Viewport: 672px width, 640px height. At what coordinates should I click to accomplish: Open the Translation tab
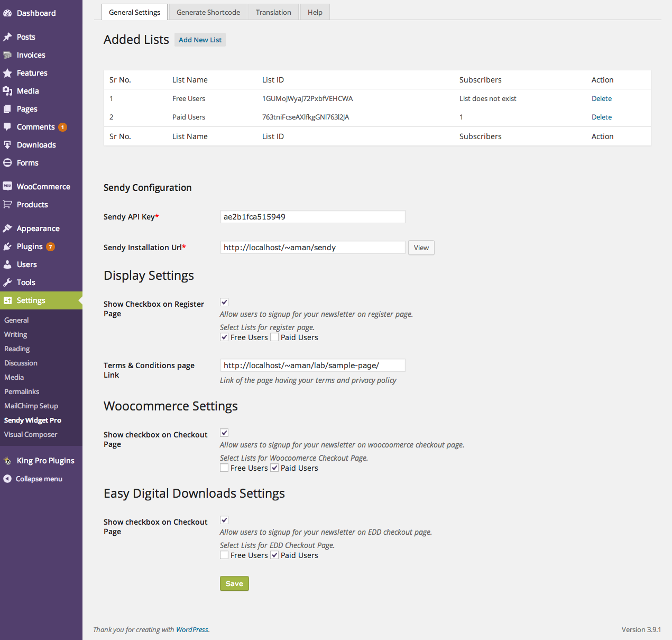tap(273, 12)
